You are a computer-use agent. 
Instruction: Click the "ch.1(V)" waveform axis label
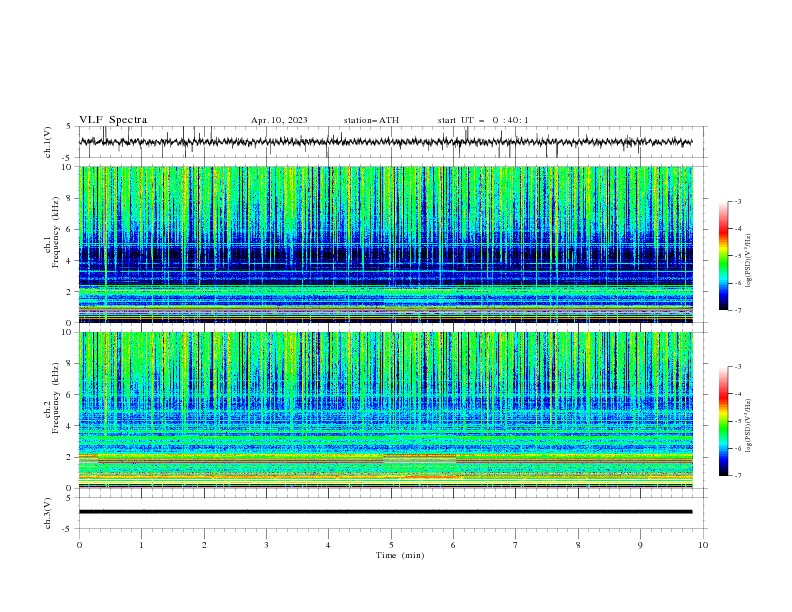click(x=48, y=142)
